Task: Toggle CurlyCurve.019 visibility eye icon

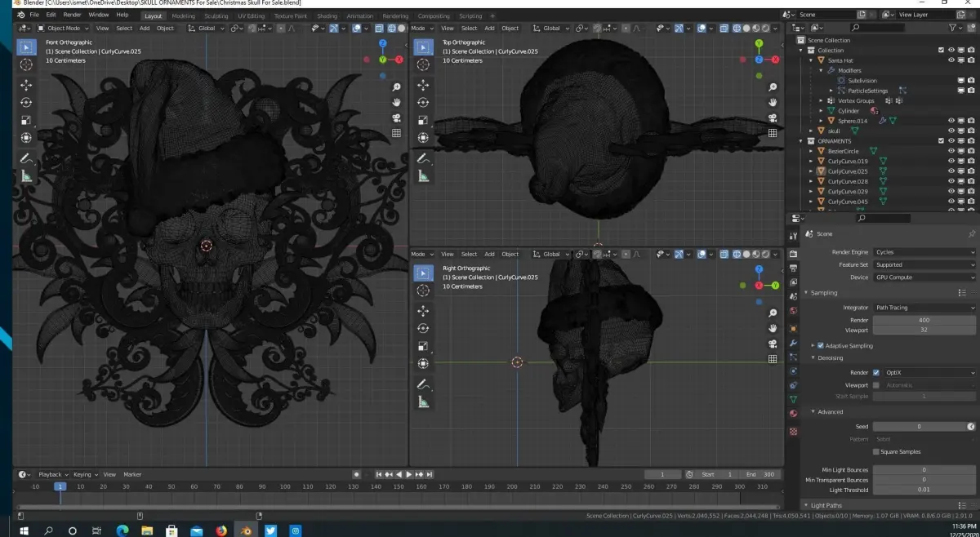Action: (x=951, y=162)
